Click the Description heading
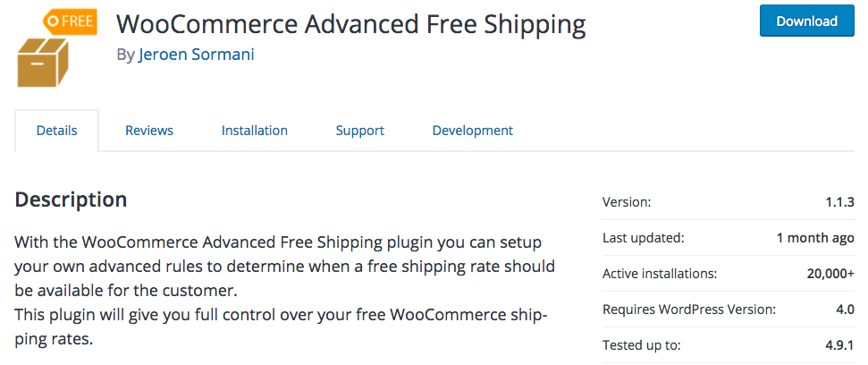The height and width of the screenshot is (365, 868). [72, 199]
